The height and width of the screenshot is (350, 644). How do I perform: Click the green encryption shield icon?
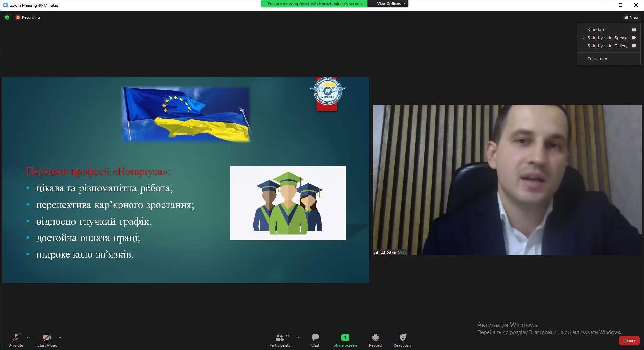coord(7,17)
